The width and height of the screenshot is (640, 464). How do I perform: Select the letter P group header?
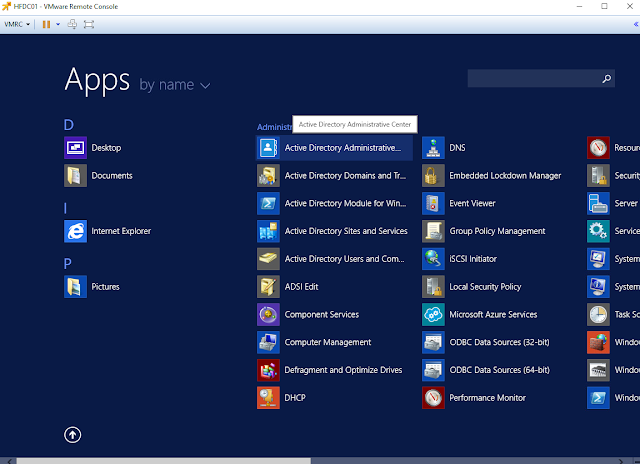[68, 264]
